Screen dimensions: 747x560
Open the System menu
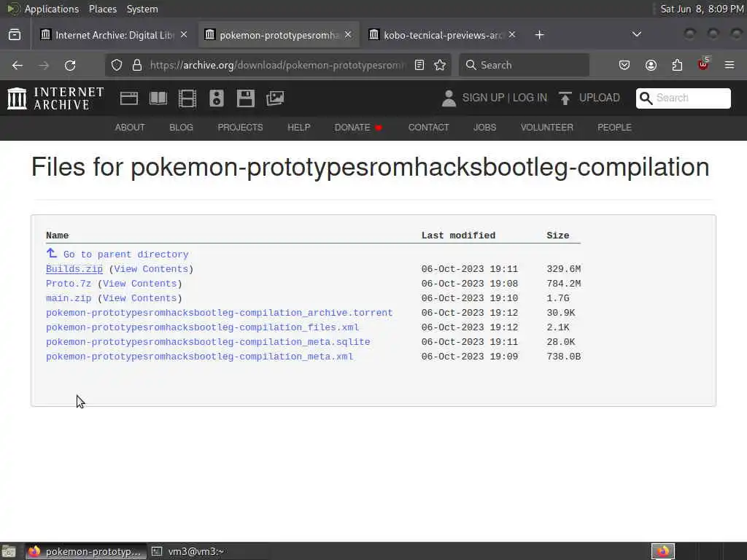click(x=142, y=9)
